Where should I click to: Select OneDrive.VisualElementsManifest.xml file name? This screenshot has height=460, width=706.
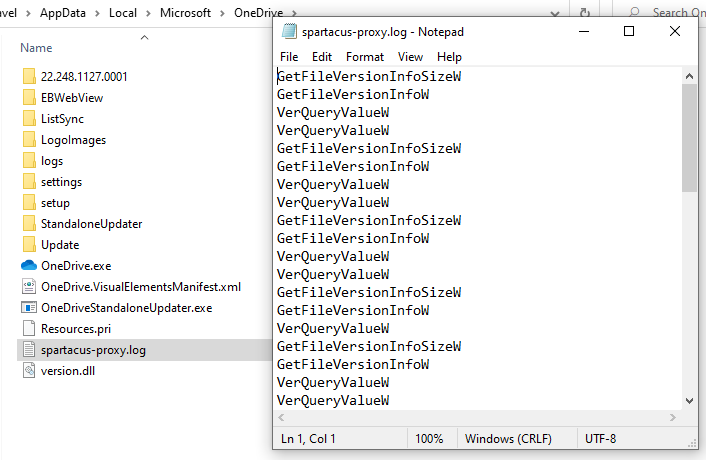[x=141, y=287]
